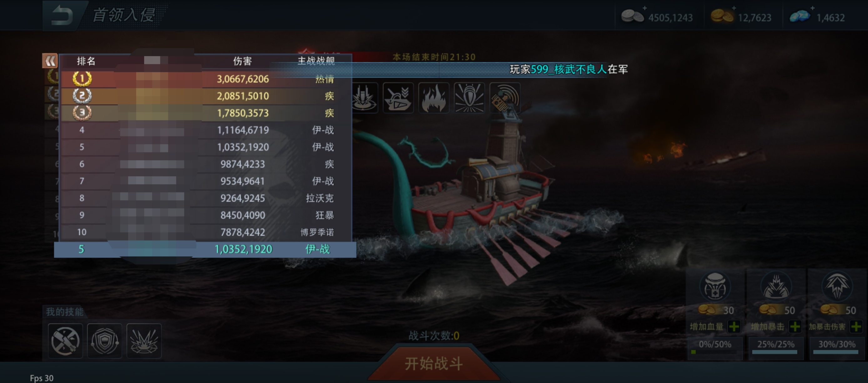
Task: Add blue diamonds with plus icon
Action: [x=812, y=8]
